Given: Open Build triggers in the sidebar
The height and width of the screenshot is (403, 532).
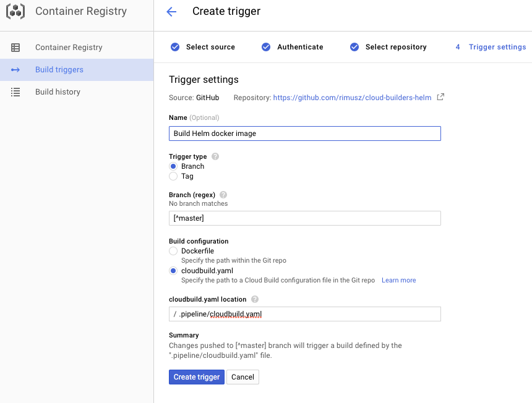Looking at the screenshot, I should (77, 70).
